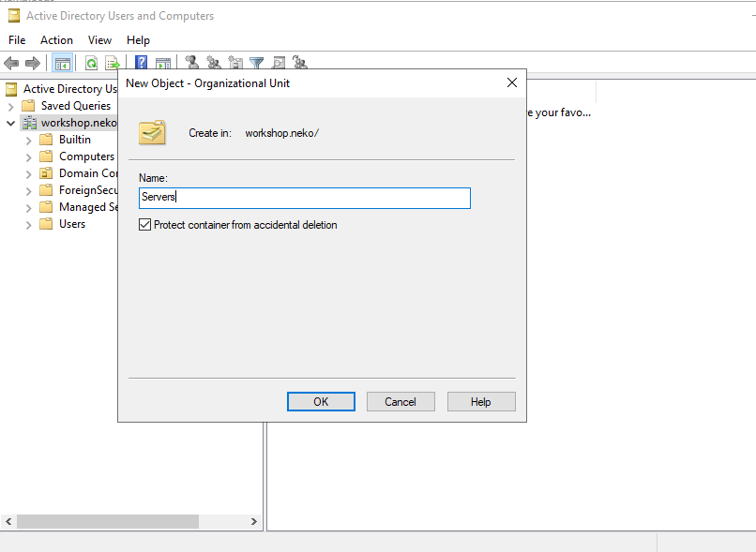Select the Create New Group icon
This screenshot has width=756, height=552.
213,63
